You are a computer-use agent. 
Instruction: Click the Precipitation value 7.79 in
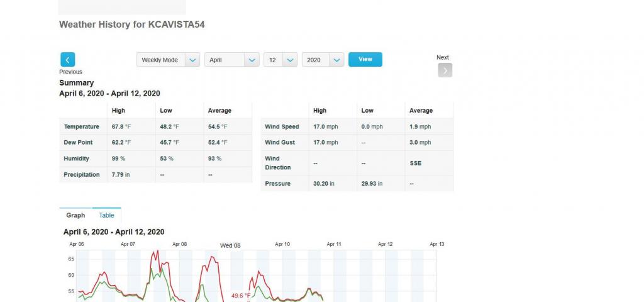(121, 175)
